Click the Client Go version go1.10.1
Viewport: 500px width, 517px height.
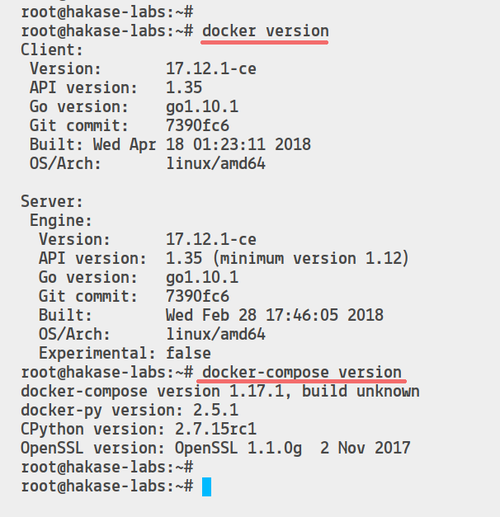[x=202, y=107]
